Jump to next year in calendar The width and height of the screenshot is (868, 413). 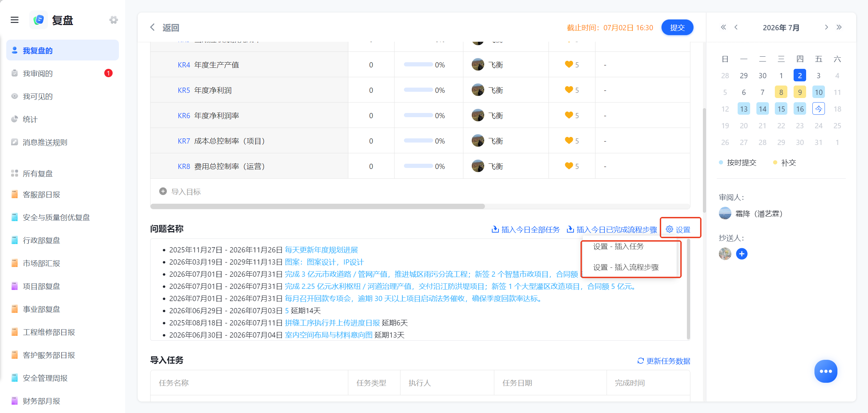839,27
